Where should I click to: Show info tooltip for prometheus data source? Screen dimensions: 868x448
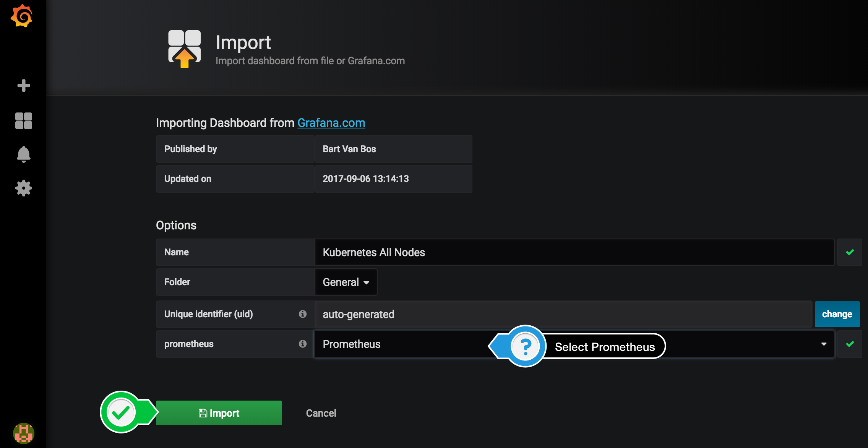click(x=303, y=344)
